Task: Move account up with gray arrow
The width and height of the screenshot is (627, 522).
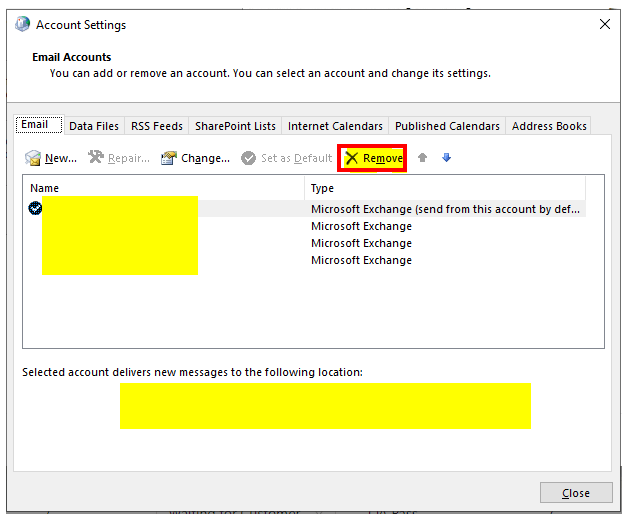Action: (x=422, y=158)
